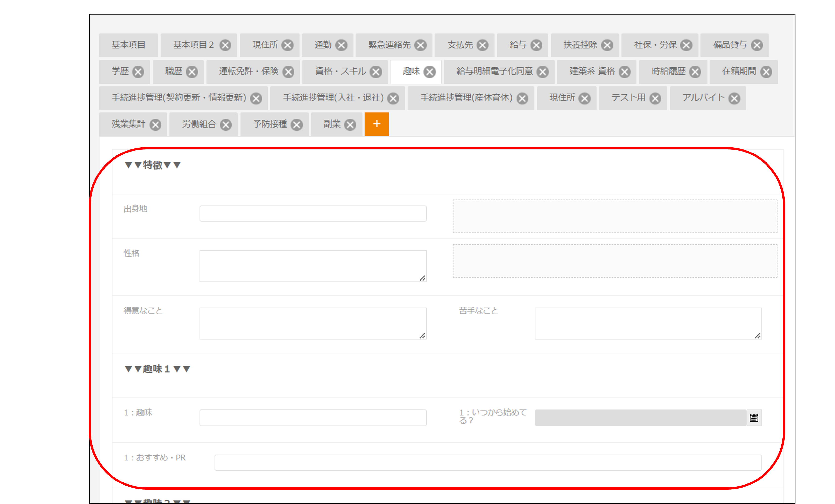835x504 pixels.
Task: Remove the 予防接種 tab via its X icon
Action: coord(296,125)
